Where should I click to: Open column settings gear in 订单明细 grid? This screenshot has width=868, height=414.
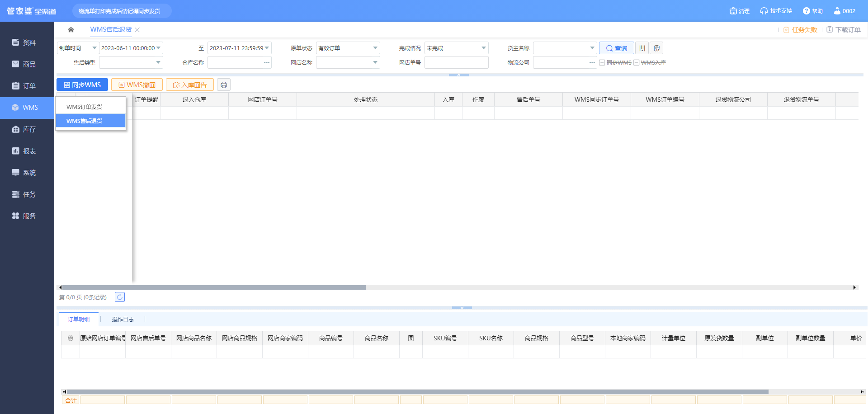click(71, 338)
